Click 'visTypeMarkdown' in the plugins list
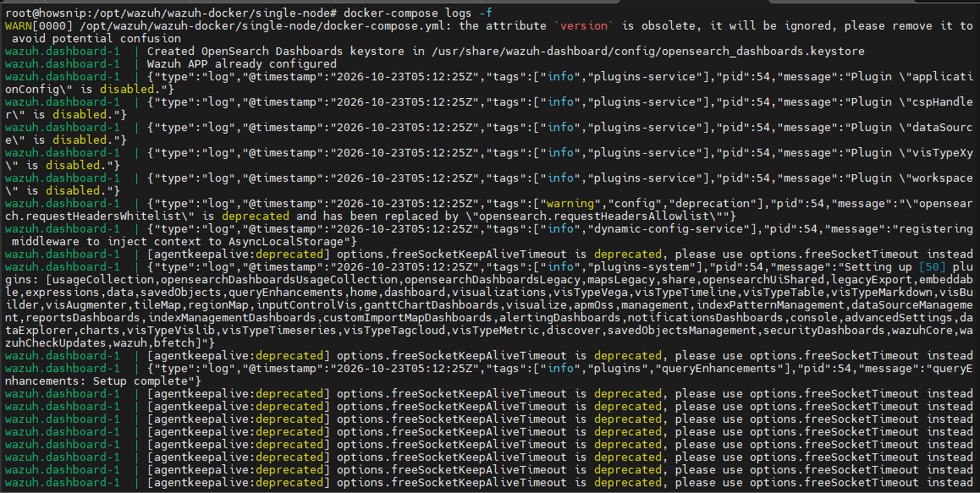 [882, 293]
